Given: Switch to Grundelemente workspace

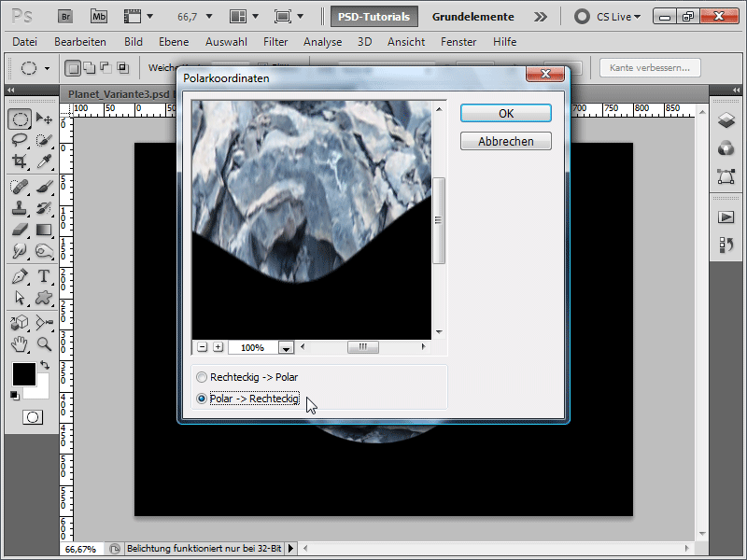Looking at the screenshot, I should tap(473, 17).
